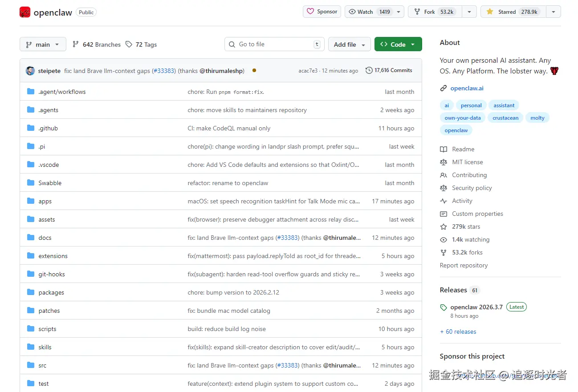Click the folder icon beside src
This screenshot has height=392, width=578.
click(x=31, y=365)
